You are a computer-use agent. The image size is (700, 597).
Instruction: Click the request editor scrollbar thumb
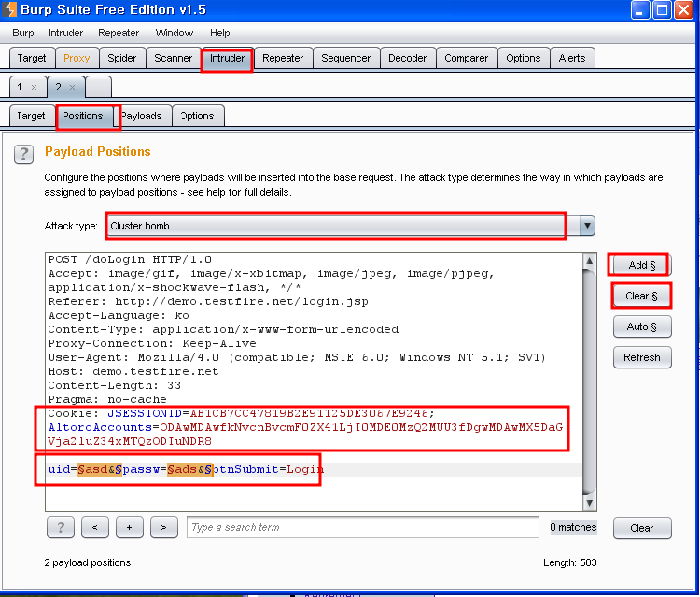coord(589,382)
